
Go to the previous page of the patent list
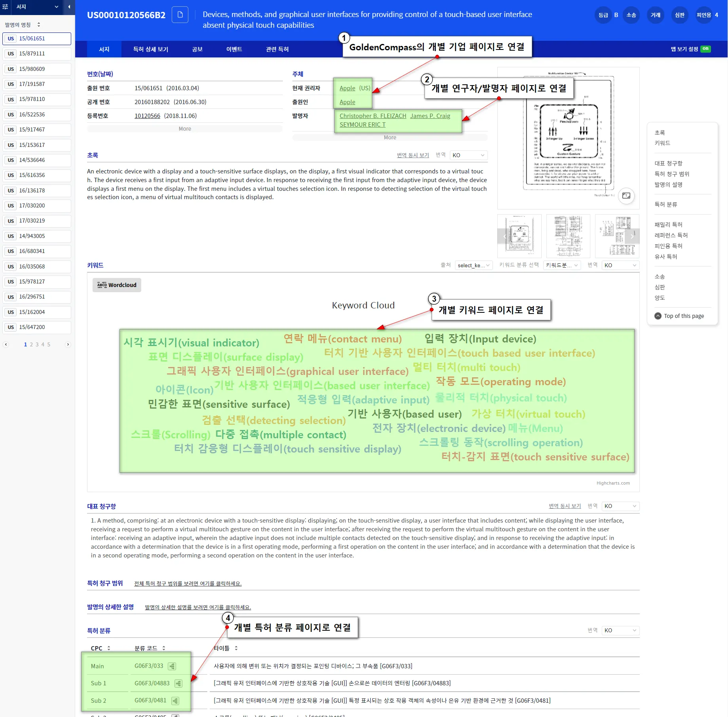(6, 344)
